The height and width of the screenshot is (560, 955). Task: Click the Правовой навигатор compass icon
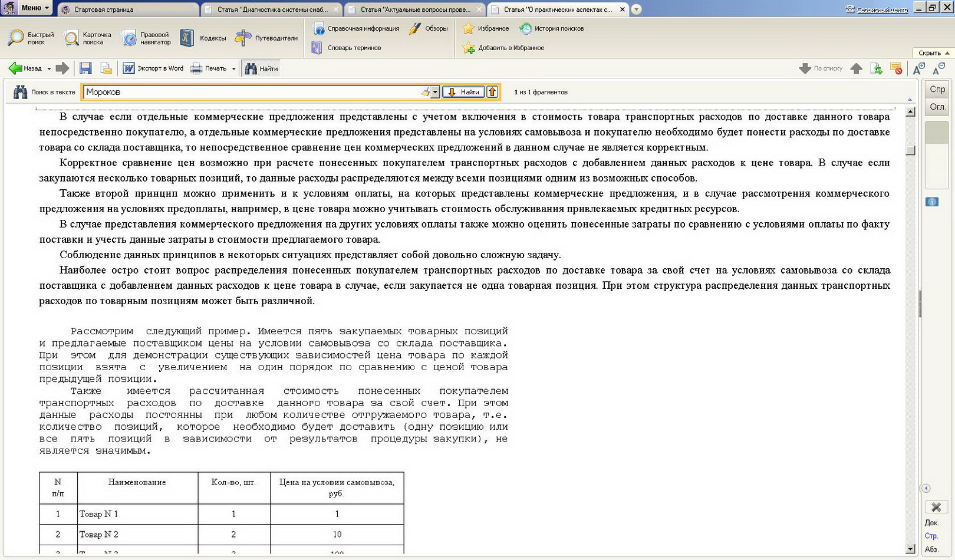pyautogui.click(x=129, y=38)
